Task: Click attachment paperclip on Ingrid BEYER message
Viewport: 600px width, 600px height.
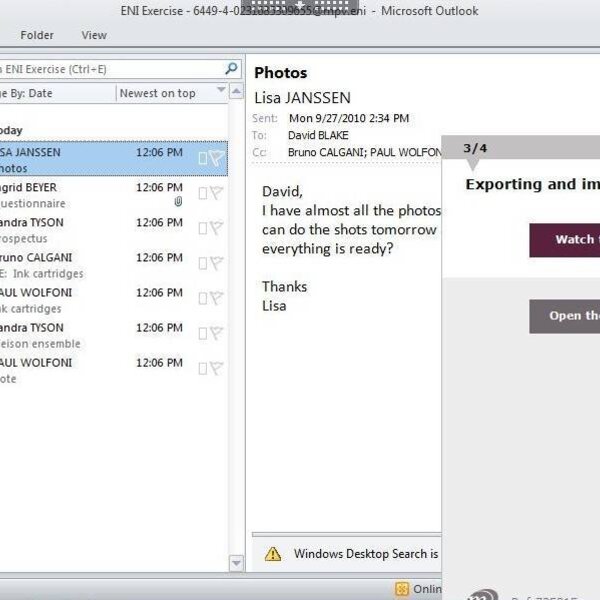Action: click(178, 202)
